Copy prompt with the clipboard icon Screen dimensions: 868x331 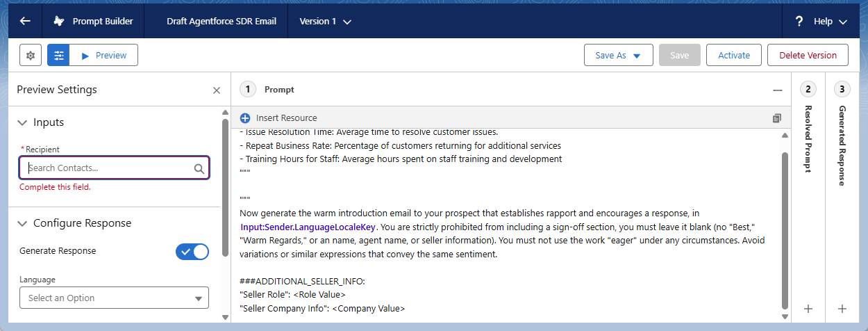pos(777,118)
